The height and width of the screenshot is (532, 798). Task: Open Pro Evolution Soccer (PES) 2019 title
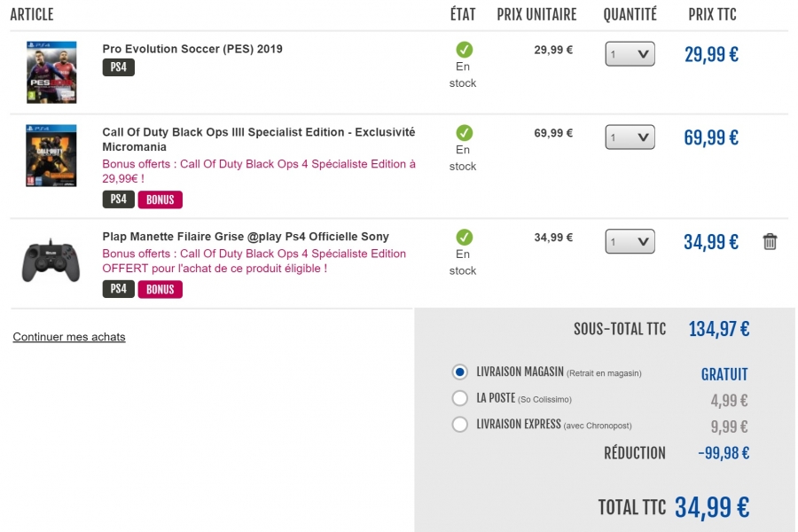[x=192, y=49]
